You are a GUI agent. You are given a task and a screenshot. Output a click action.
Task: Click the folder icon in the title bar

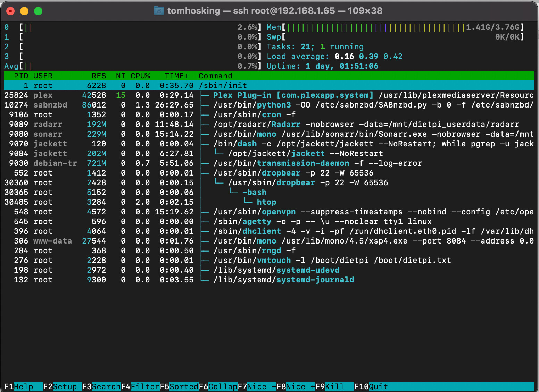click(x=159, y=11)
